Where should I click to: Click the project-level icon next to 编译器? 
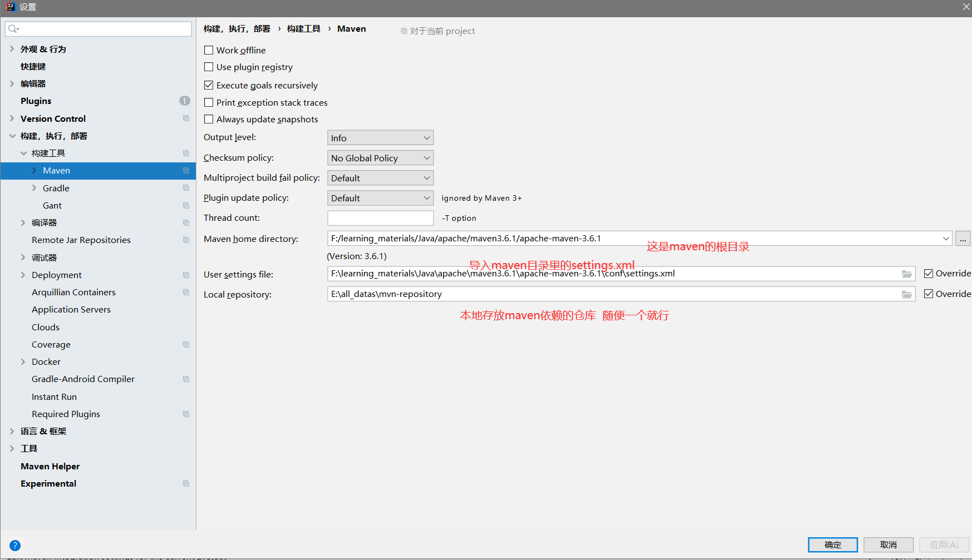tap(186, 223)
